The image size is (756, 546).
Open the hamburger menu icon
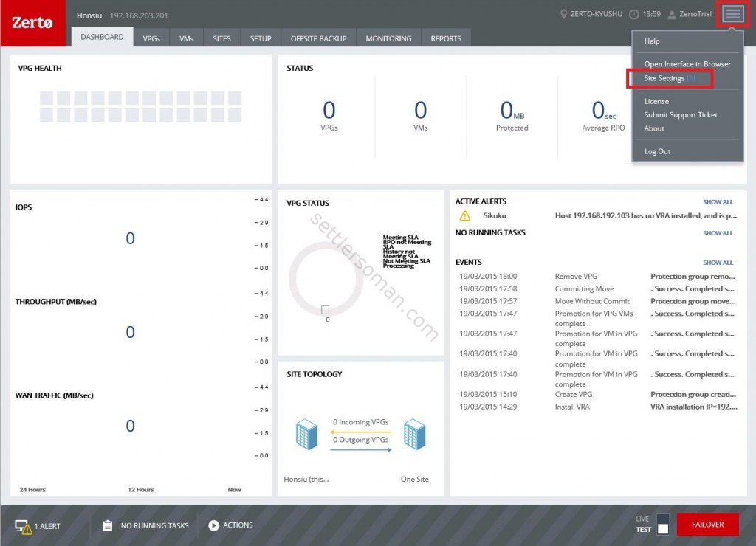coord(732,13)
